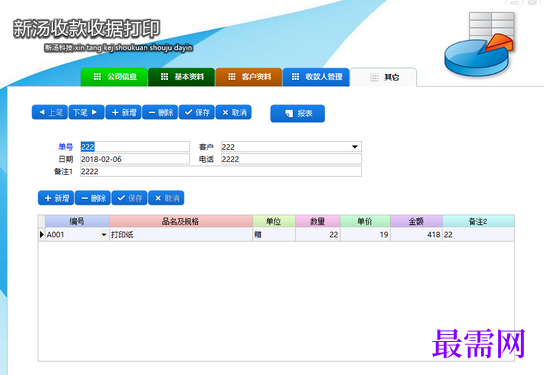Click the 日期 date field
Image resolution: width=544 pixels, height=375 pixels.
click(x=135, y=159)
